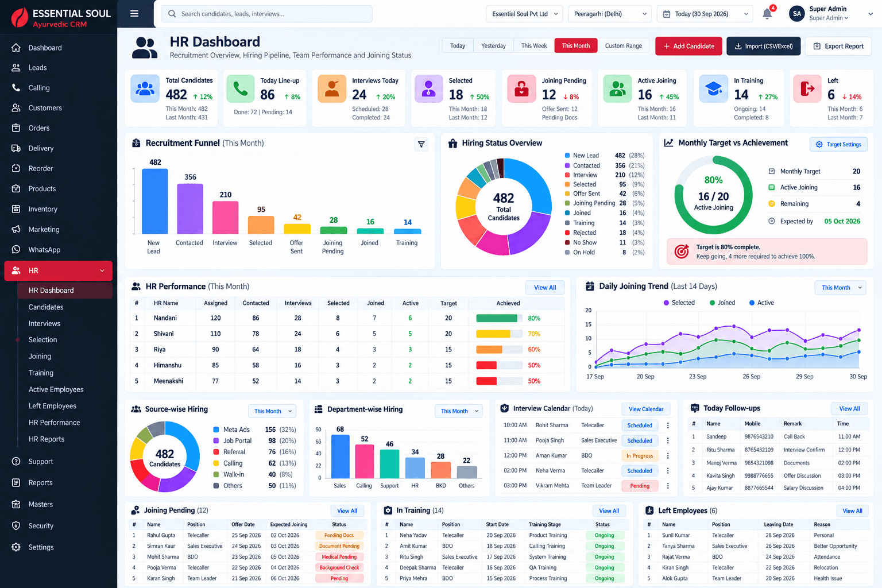Toggle the hamburger sidebar menu
This screenshot has width=882, height=588.
134,14
